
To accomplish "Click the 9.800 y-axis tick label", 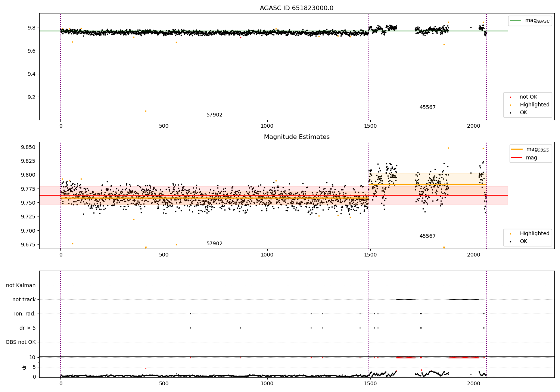I will pyautogui.click(x=28, y=175).
